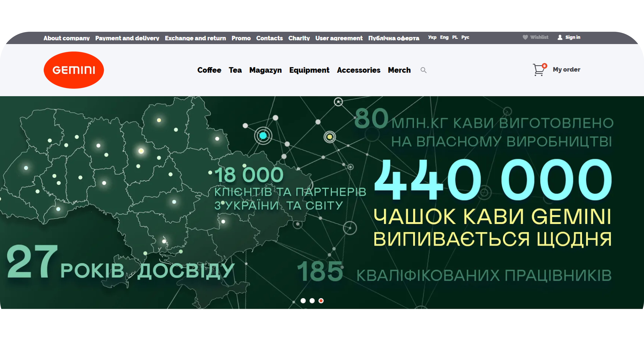Select the third (red) slide dot
Image resolution: width=644 pixels, height=362 pixels.
[x=321, y=301]
